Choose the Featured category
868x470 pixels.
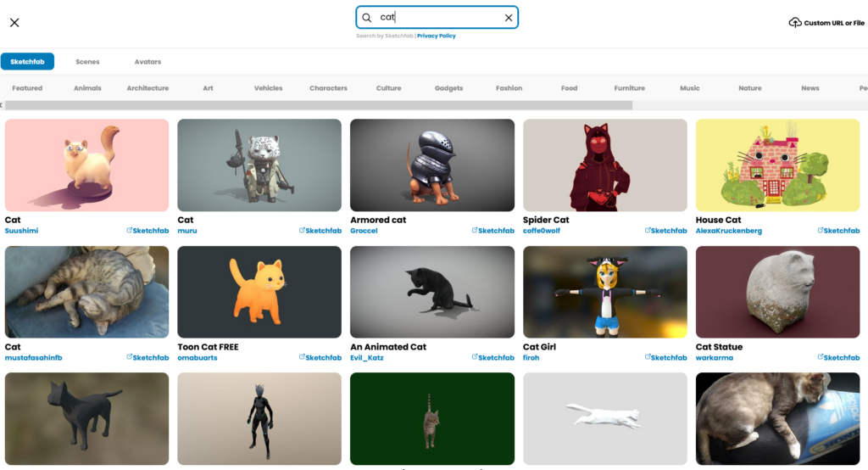(x=27, y=88)
